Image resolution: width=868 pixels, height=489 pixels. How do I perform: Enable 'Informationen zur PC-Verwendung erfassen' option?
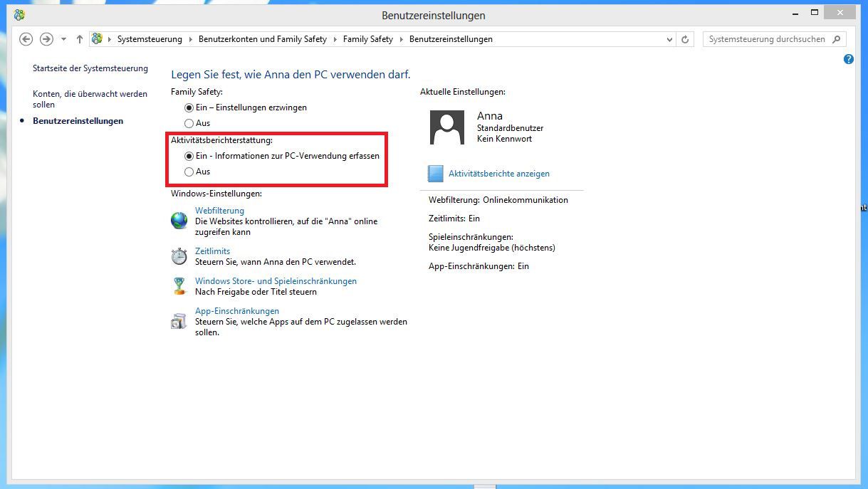(x=189, y=156)
